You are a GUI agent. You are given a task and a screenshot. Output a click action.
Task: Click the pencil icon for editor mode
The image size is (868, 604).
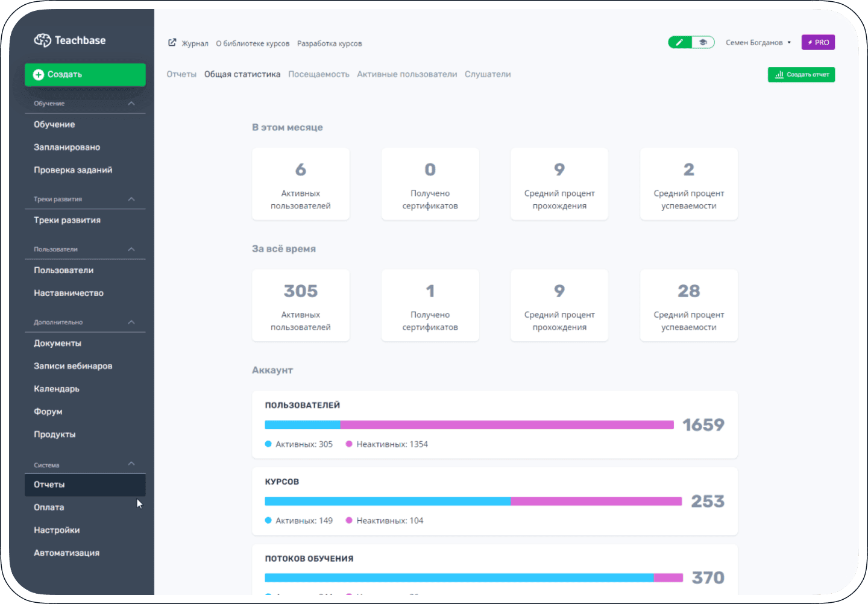[x=680, y=42]
